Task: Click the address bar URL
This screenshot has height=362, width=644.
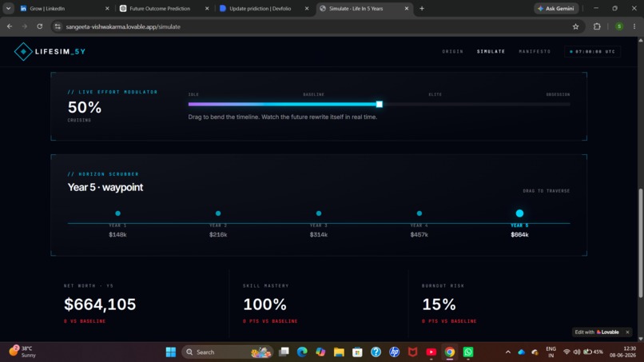Action: click(123, 26)
